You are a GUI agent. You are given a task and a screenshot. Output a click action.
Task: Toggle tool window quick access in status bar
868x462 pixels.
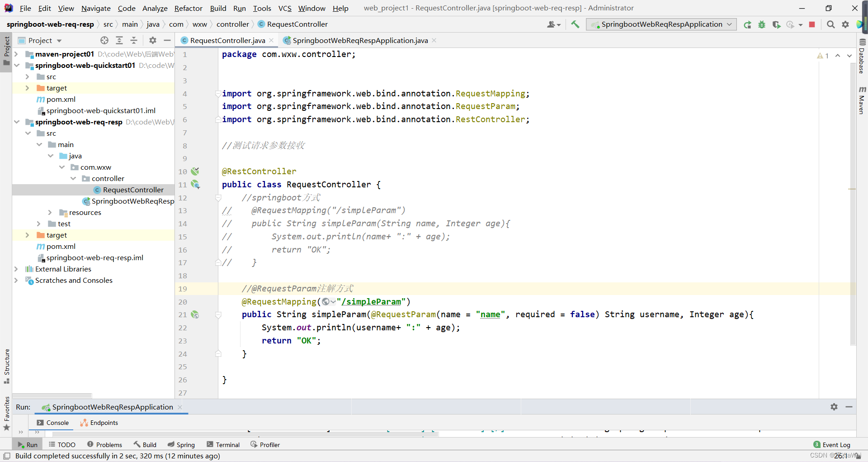[7, 456]
